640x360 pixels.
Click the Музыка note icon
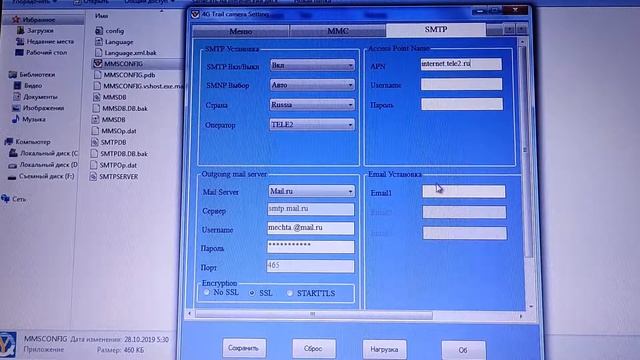16,119
